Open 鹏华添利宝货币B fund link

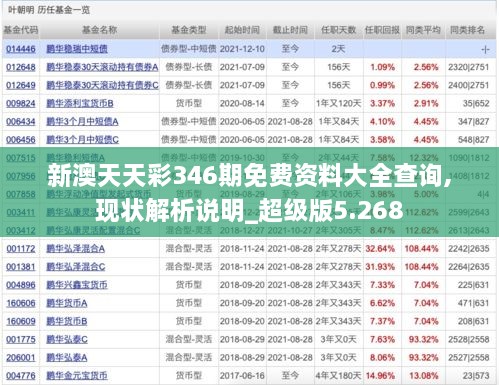[x=80, y=103]
